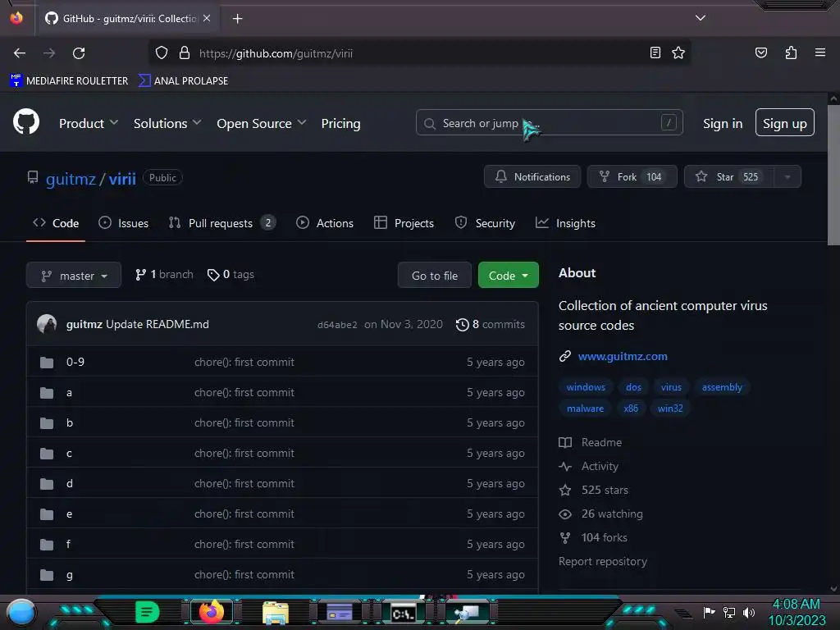840x630 pixels.
Task: Expand the Open Source menu
Action: (262, 123)
